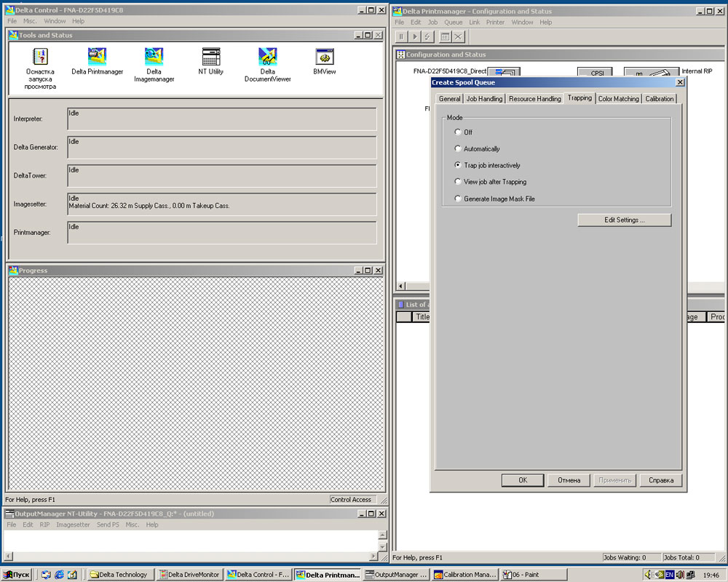The width and height of the screenshot is (728, 582).
Task: Click OutputManager scrollbar up arrow
Action: tap(383, 535)
